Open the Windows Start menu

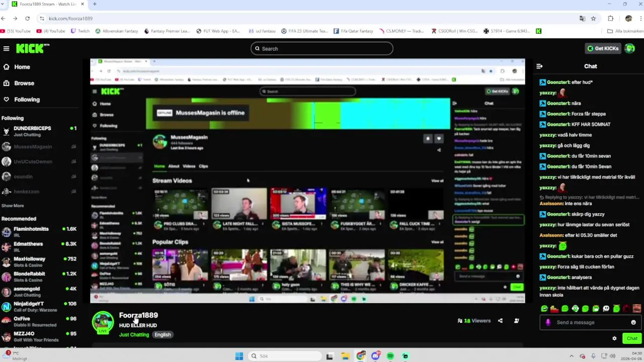[239, 356]
